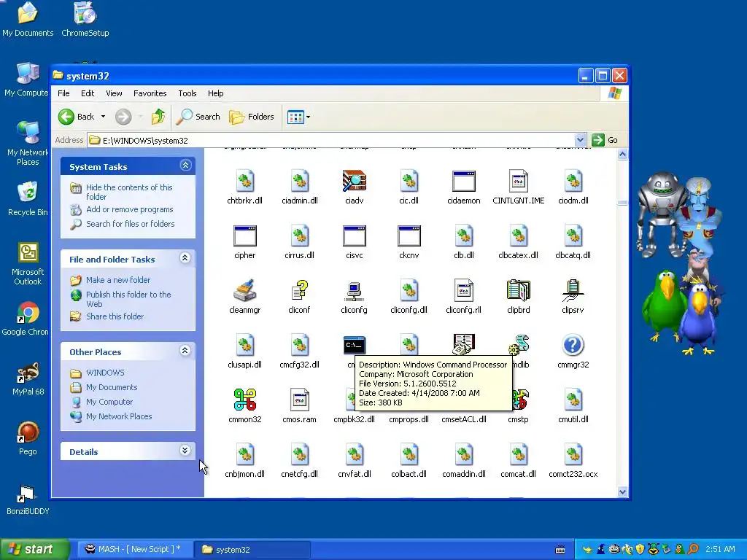The image size is (747, 560).
Task: Select the ckcnv executable icon
Action: pyautogui.click(x=409, y=236)
